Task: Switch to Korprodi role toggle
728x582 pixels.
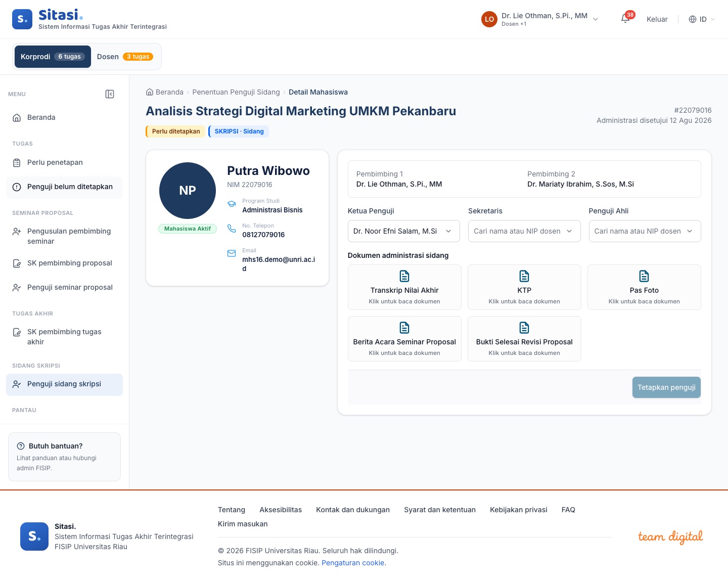Action: tap(53, 57)
